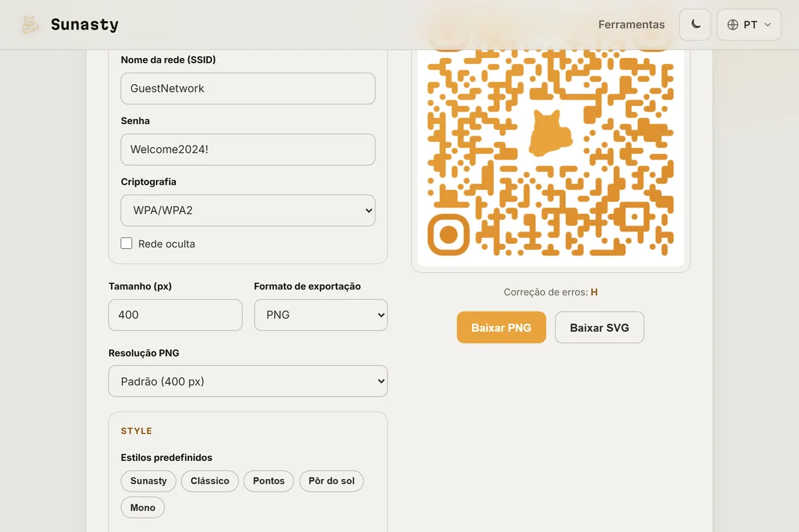Click the Baixar SVG button

pos(599,327)
